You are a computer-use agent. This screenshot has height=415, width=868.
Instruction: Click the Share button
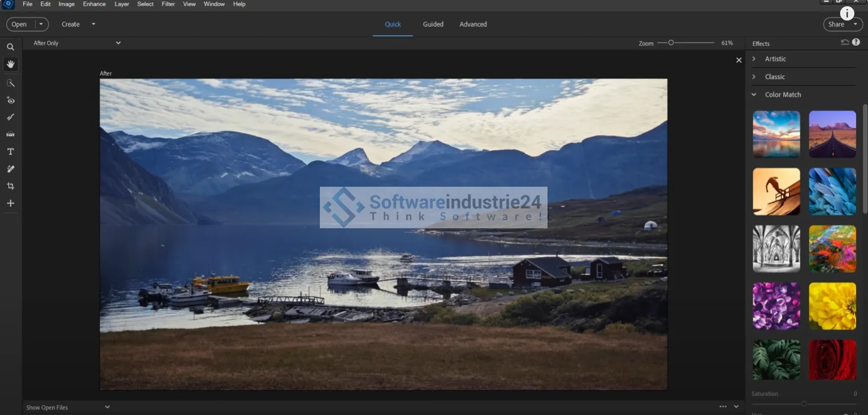836,24
